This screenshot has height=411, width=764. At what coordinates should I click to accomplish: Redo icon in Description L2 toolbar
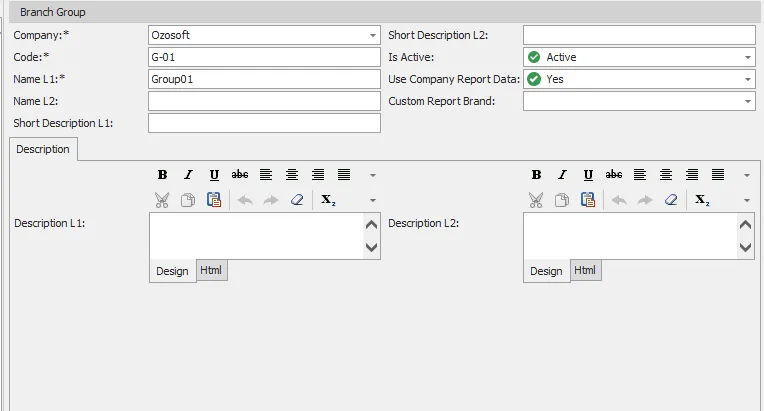[x=645, y=200]
